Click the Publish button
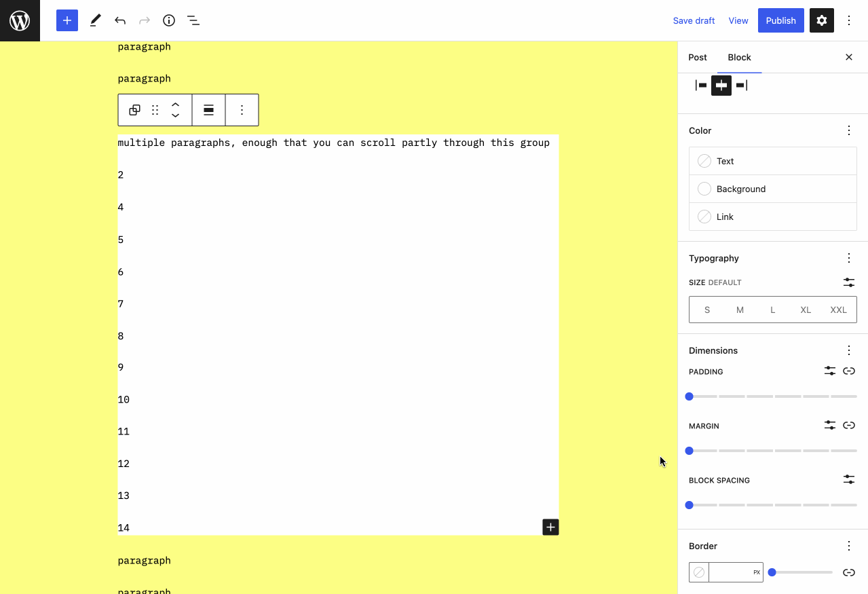Image resolution: width=868 pixels, height=594 pixels. click(x=780, y=20)
